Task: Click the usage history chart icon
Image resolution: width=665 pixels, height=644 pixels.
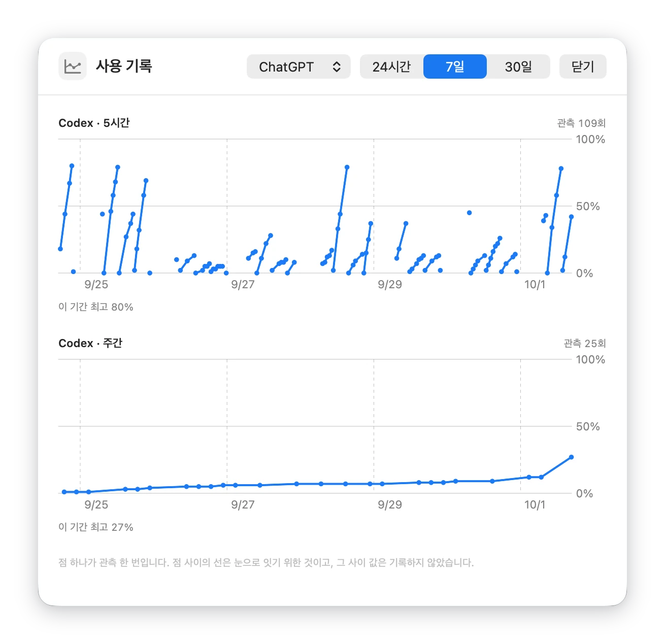Action: tap(73, 66)
